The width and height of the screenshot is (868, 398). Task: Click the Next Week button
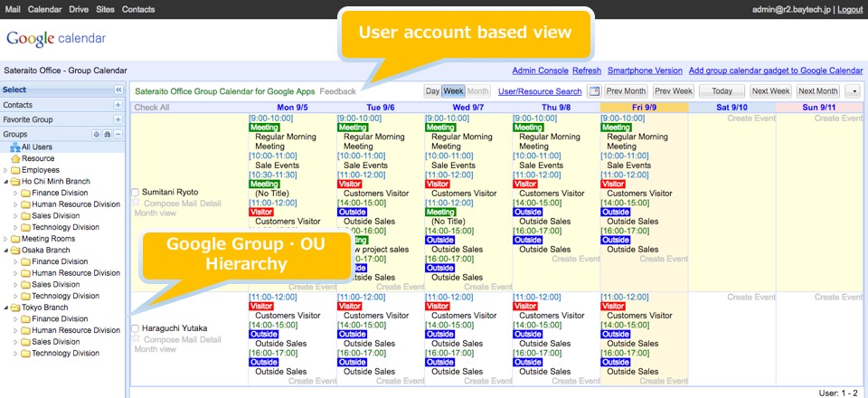pos(771,91)
